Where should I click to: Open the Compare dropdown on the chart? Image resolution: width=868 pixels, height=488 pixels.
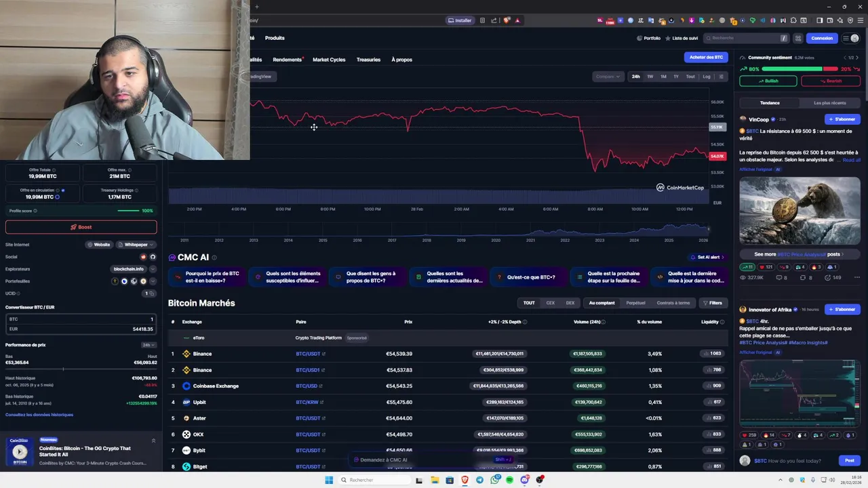click(x=608, y=77)
